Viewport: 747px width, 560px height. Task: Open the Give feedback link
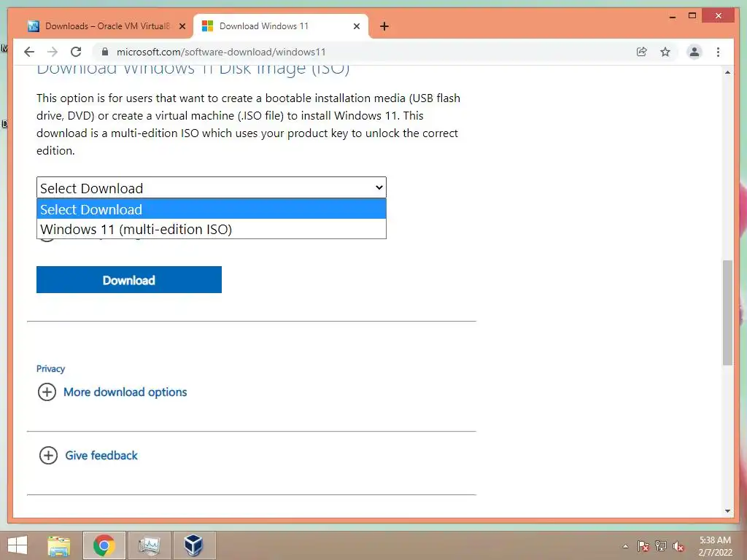pyautogui.click(x=101, y=455)
